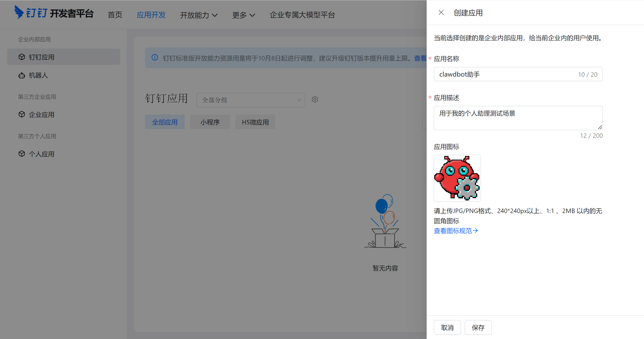This screenshot has height=339, width=644.
Task: Click the cube icon beside 个人应用
Action: 22,154
